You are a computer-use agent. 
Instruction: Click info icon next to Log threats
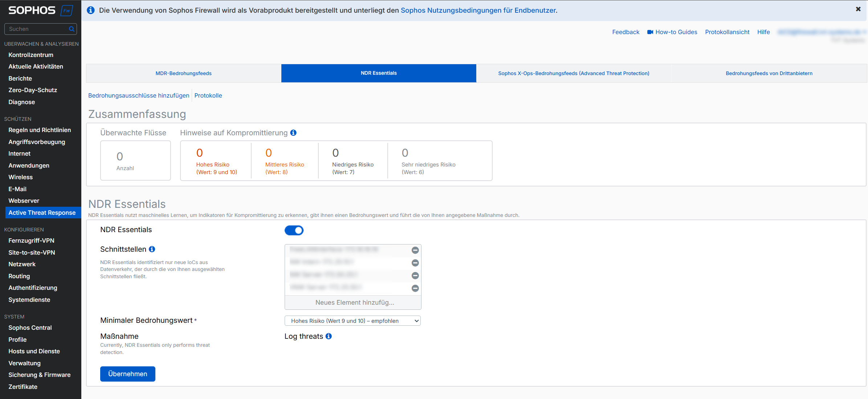pos(329,336)
